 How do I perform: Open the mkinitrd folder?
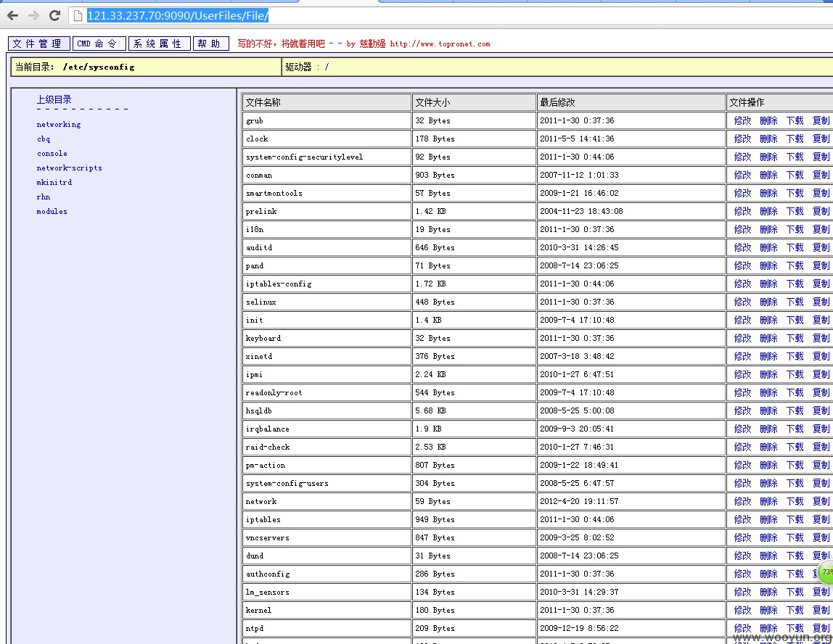pos(54,182)
